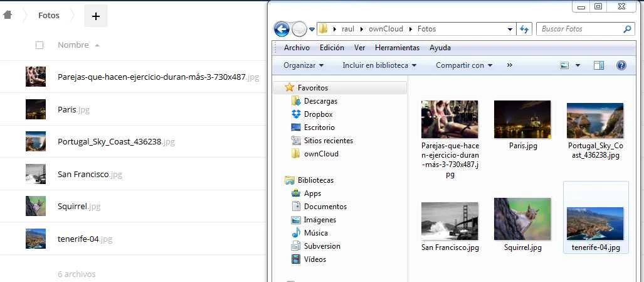Image resolution: width=644 pixels, height=282 pixels.
Task: Click Fotos in the Explorer address bar
Action: (x=427, y=29)
